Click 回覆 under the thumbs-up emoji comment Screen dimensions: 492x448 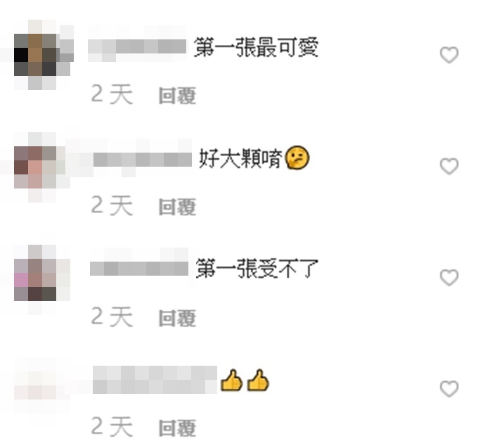click(177, 428)
